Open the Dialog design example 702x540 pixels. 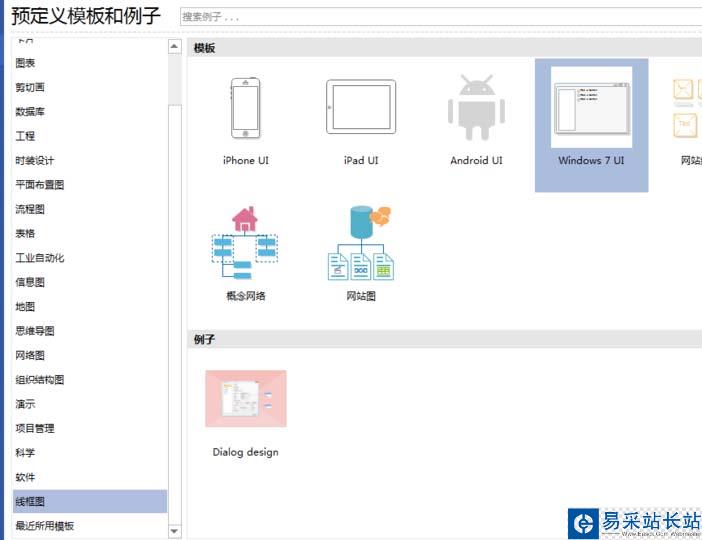click(246, 414)
